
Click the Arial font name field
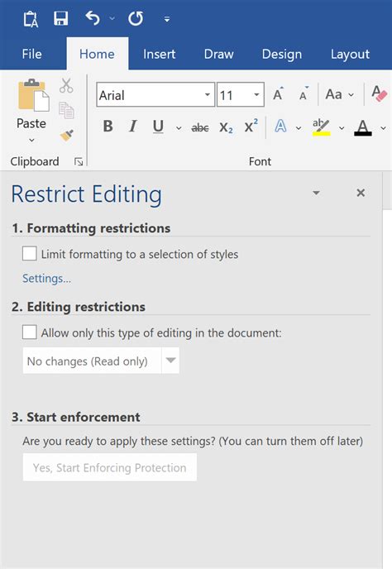[149, 95]
